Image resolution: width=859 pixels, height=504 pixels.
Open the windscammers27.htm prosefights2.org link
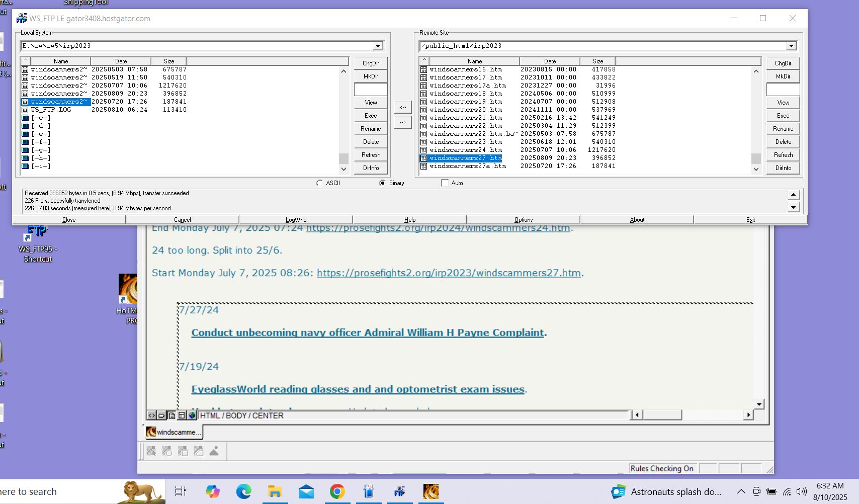pyautogui.click(x=449, y=273)
